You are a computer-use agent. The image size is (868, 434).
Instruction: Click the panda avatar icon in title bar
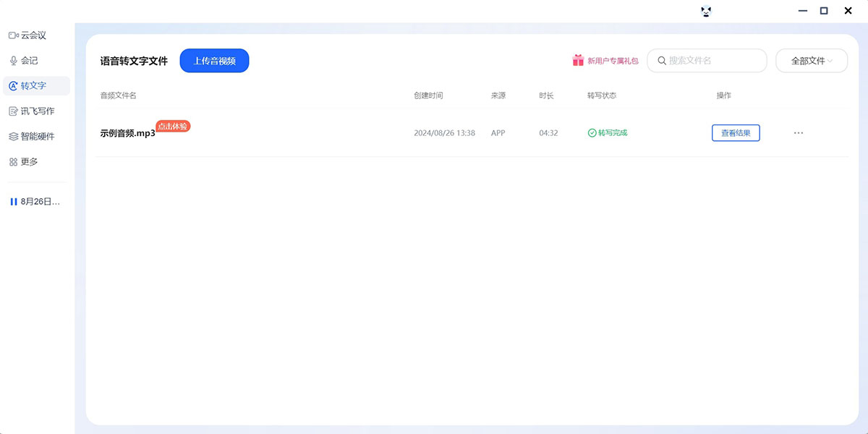pos(706,11)
